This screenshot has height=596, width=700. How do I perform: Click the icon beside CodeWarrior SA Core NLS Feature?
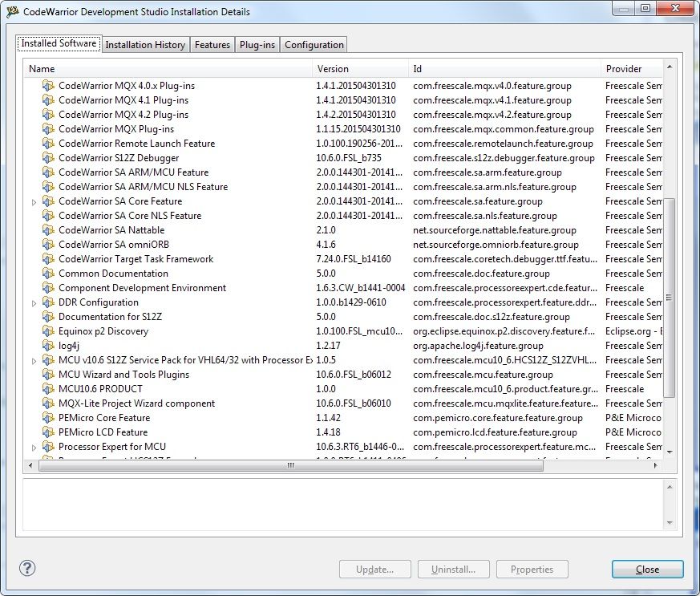tap(48, 215)
